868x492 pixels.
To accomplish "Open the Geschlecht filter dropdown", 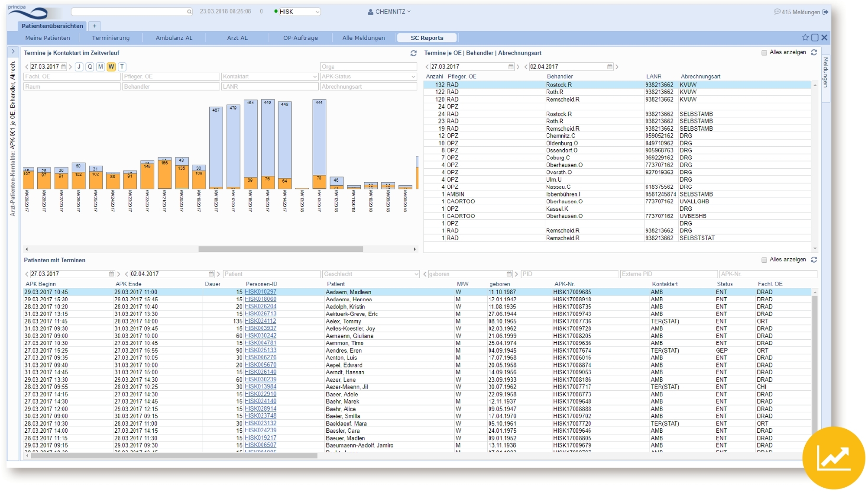I will (x=416, y=274).
